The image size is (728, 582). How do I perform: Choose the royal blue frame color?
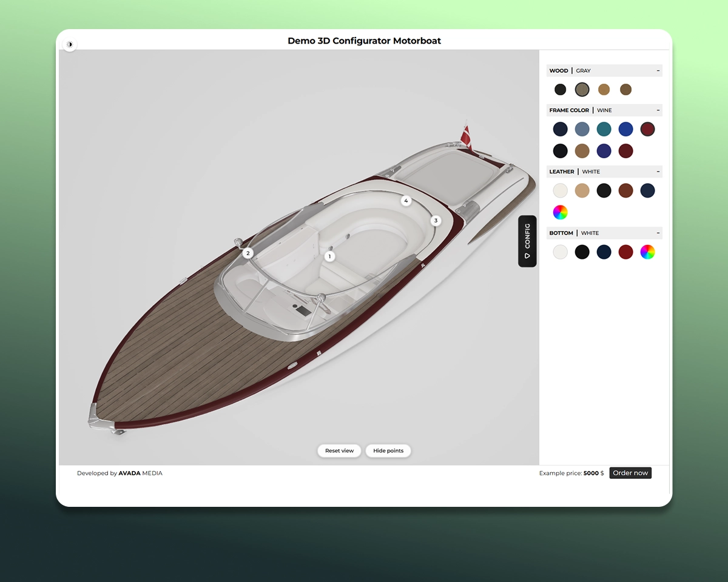click(626, 129)
